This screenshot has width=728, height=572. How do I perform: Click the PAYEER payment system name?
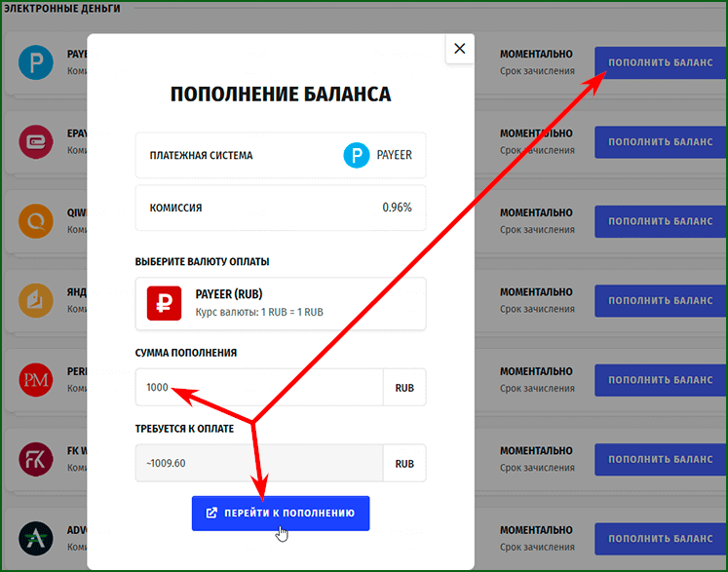click(394, 155)
